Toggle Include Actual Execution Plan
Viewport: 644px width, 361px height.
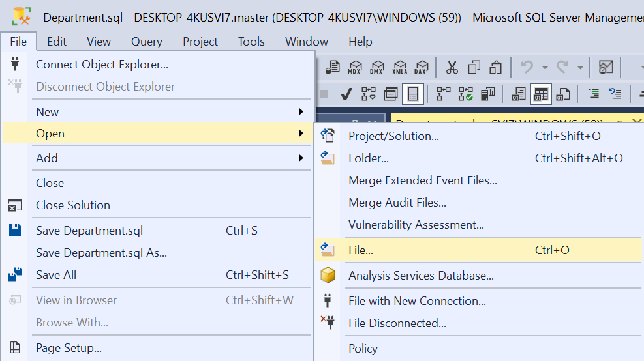coord(444,94)
